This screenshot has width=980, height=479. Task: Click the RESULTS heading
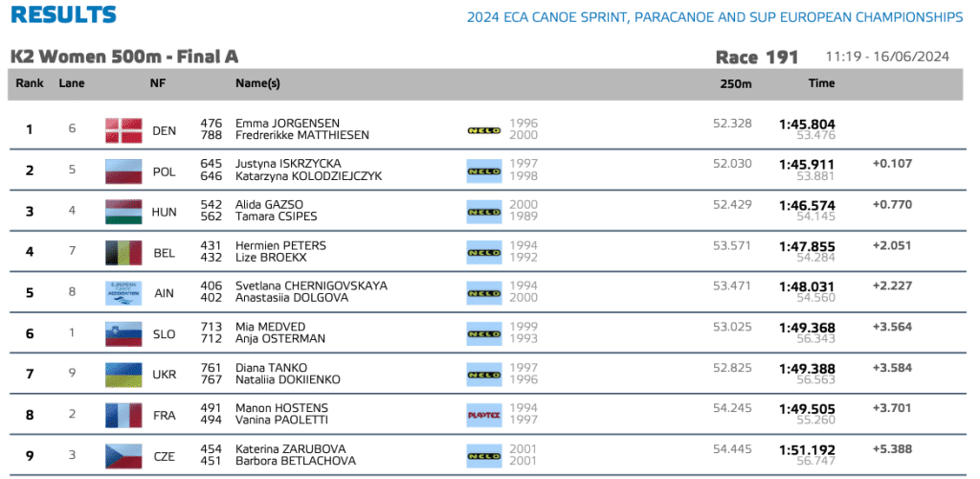click(x=64, y=15)
